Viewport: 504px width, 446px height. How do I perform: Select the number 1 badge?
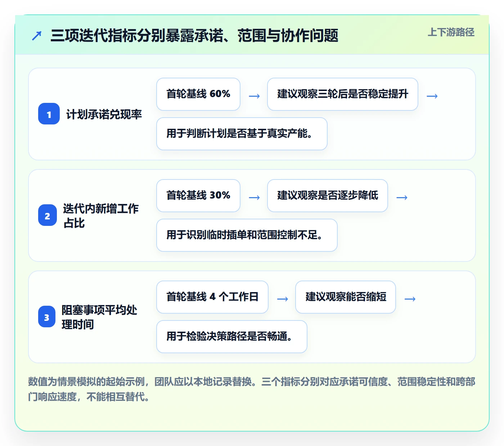[x=49, y=114]
